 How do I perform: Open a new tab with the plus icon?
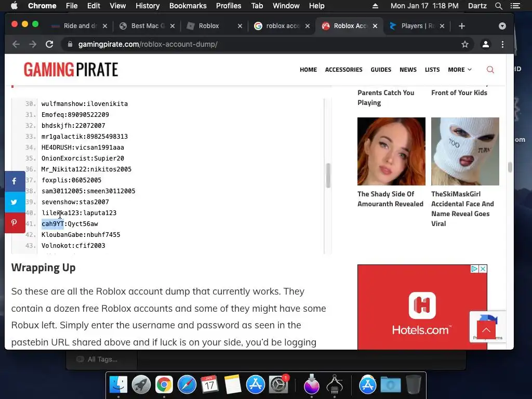coord(462,26)
